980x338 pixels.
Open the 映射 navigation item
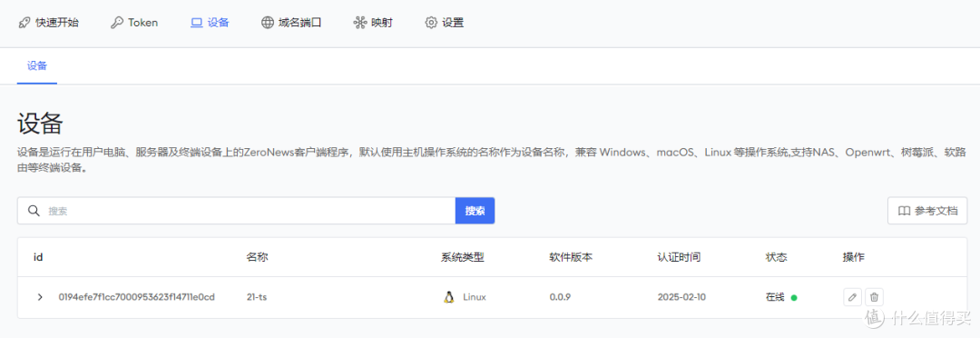(x=373, y=23)
